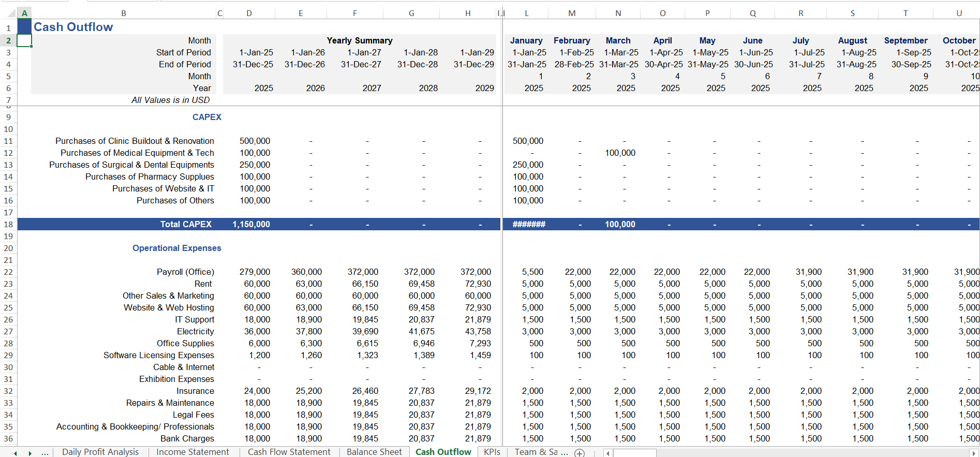The height and width of the screenshot is (457, 980).
Task: Click the Total CAPEX 1,150,000 value
Action: click(x=251, y=224)
